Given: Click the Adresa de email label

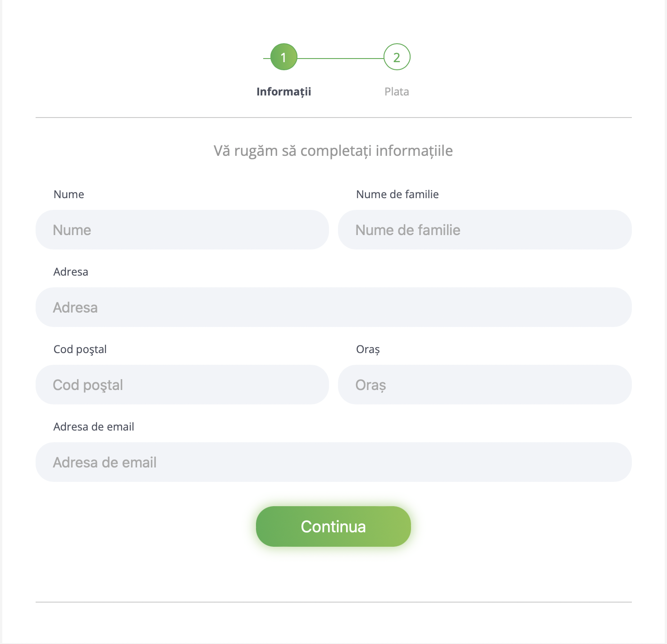Looking at the screenshot, I should point(94,426).
